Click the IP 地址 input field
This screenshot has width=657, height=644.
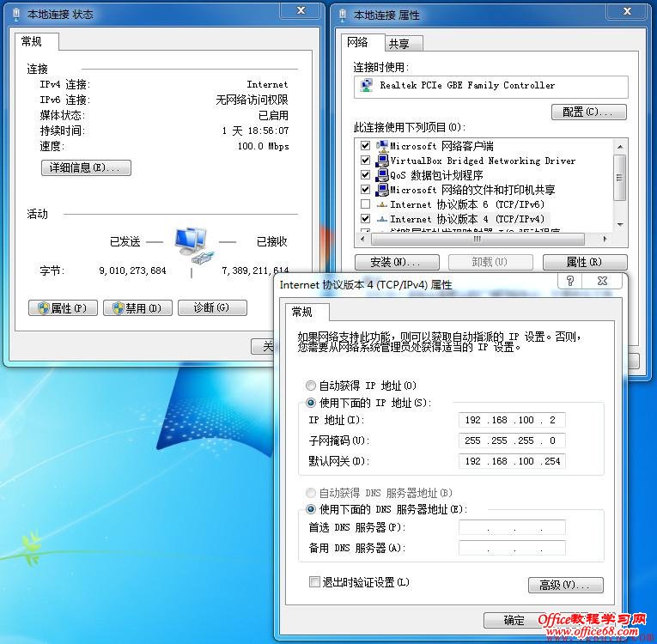pyautogui.click(x=512, y=420)
